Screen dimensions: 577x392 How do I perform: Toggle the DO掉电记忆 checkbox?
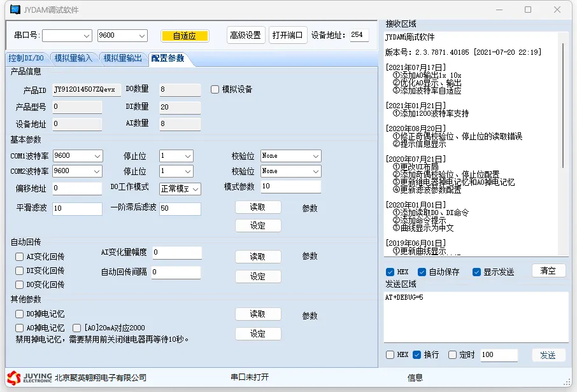[x=19, y=314]
